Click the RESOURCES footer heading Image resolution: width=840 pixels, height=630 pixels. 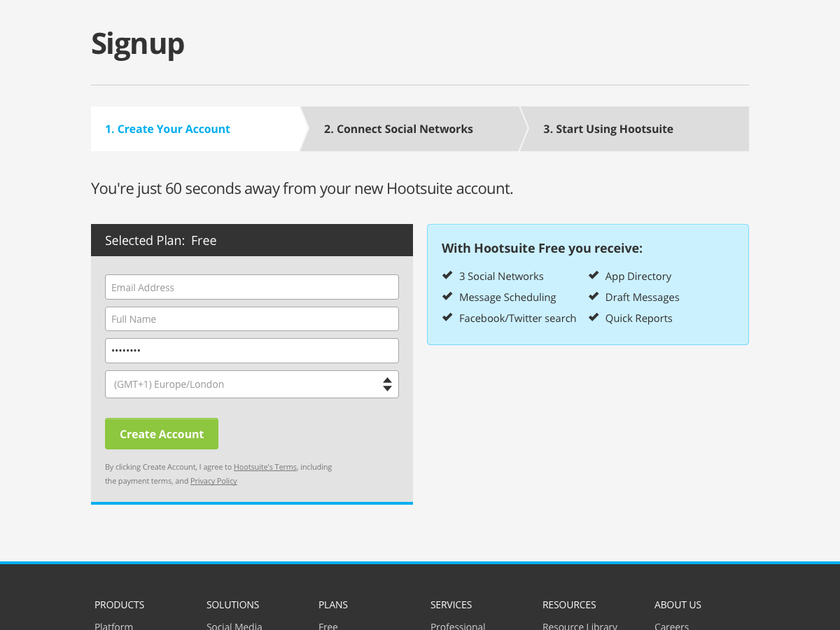tap(569, 605)
